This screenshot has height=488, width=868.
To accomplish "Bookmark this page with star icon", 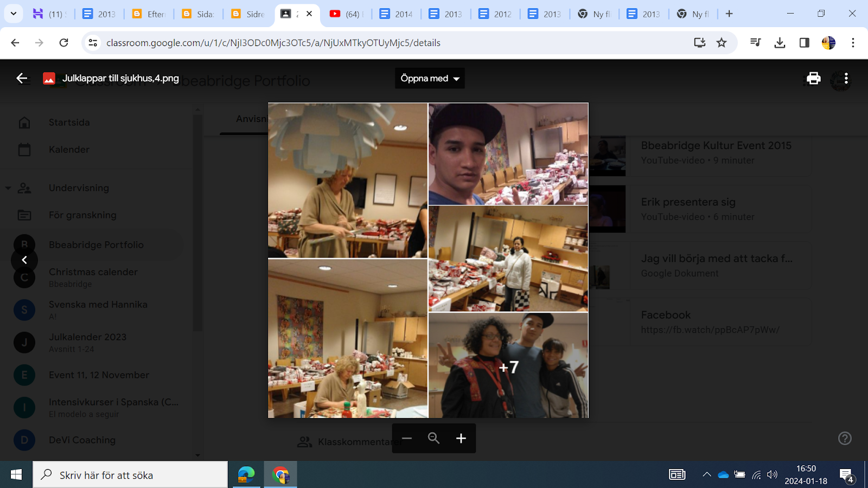I will pyautogui.click(x=722, y=43).
